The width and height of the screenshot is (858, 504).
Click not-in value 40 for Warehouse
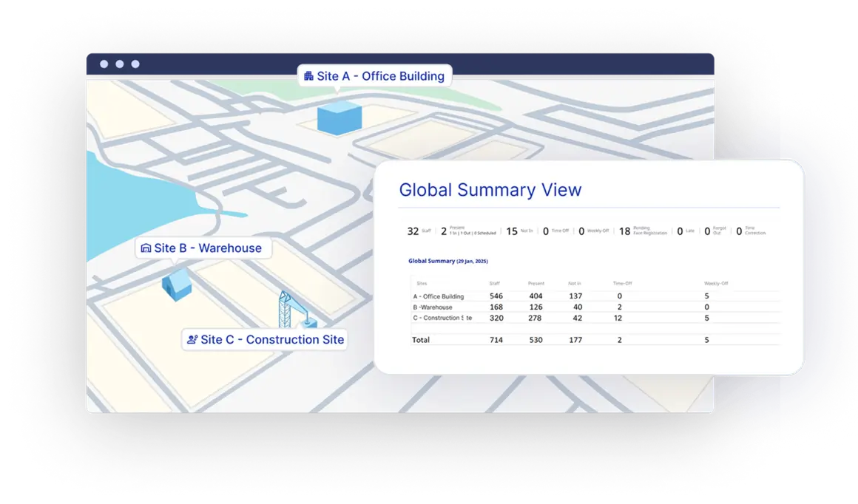pyautogui.click(x=578, y=307)
